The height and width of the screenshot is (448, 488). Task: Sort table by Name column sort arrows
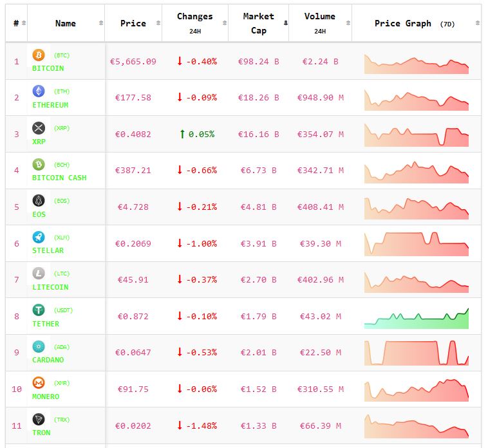pyautogui.click(x=100, y=23)
